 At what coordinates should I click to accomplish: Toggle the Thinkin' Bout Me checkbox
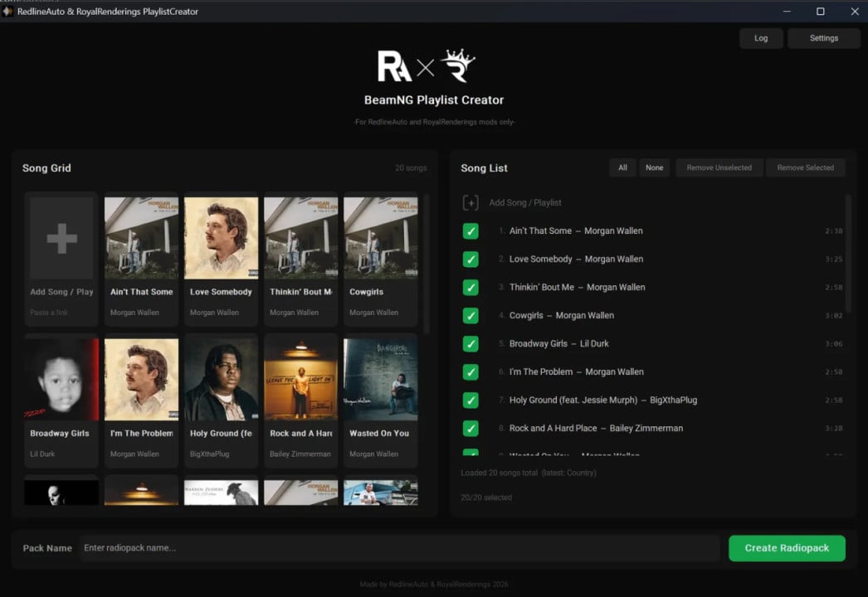(471, 287)
